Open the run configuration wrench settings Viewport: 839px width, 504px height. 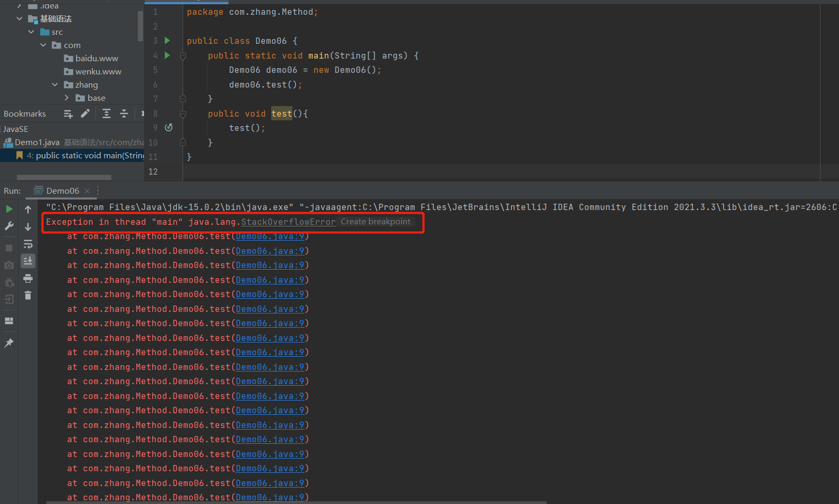9,226
